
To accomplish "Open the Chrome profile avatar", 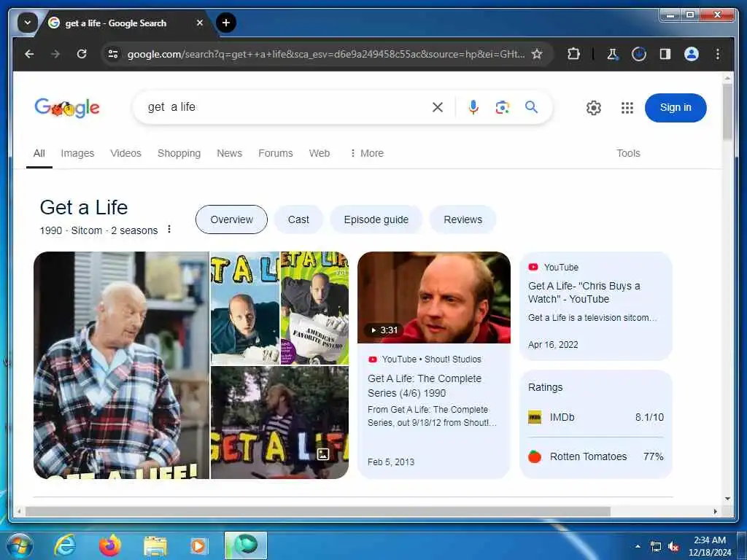I will click(692, 54).
